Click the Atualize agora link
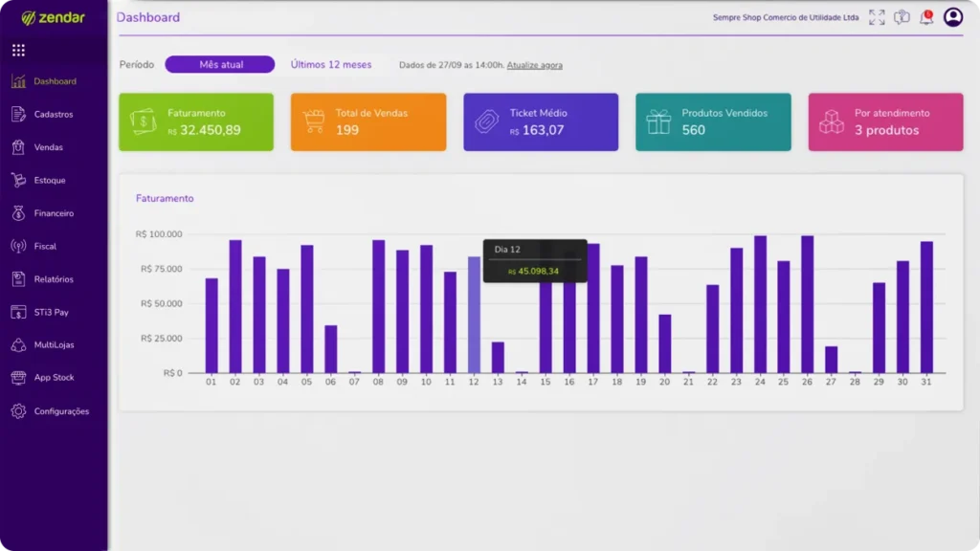This screenshot has width=980, height=551. point(534,65)
